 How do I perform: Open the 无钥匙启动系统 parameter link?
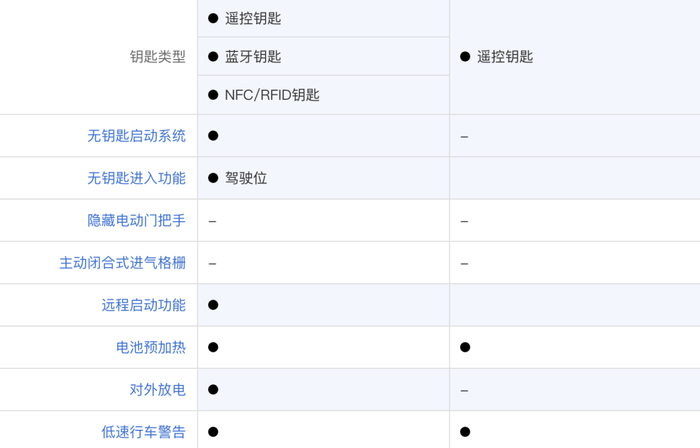point(136,136)
